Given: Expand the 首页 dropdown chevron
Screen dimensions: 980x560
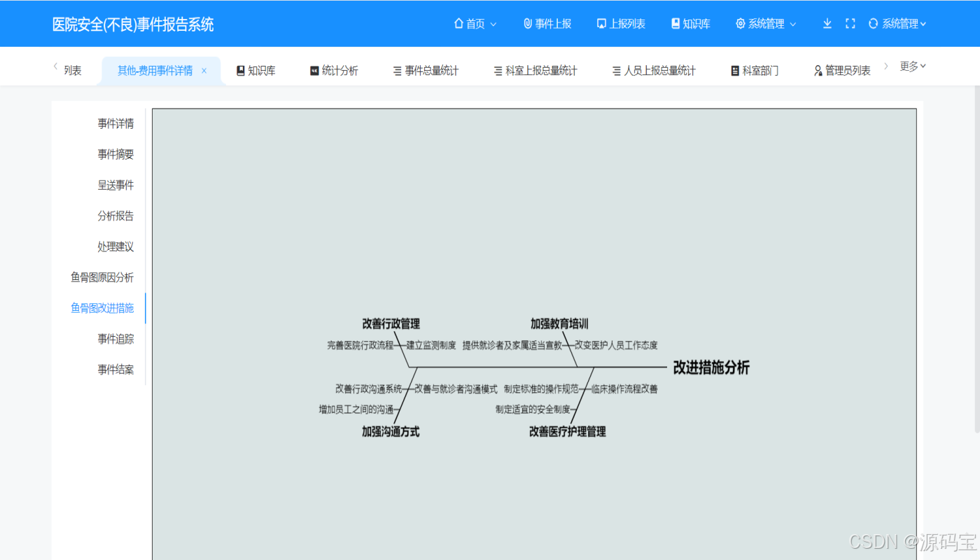Looking at the screenshot, I should [x=493, y=24].
